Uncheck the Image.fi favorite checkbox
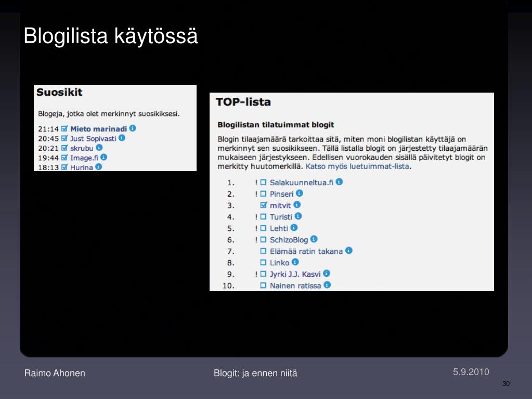 [x=64, y=158]
